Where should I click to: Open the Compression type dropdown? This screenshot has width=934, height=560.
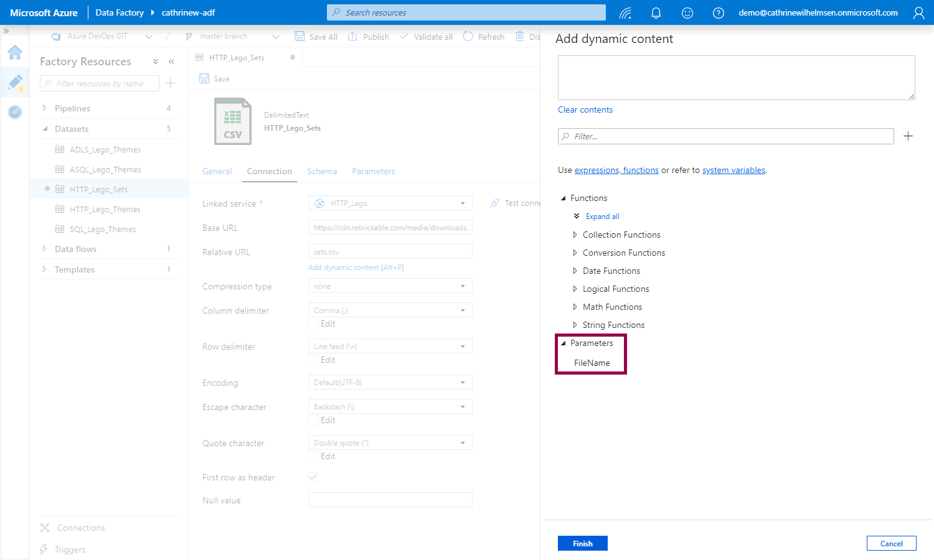point(390,286)
